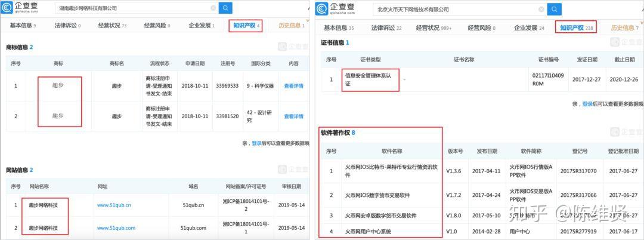
Task: Expand the chevron after 历史信息 1 tab
Action: (308, 20)
